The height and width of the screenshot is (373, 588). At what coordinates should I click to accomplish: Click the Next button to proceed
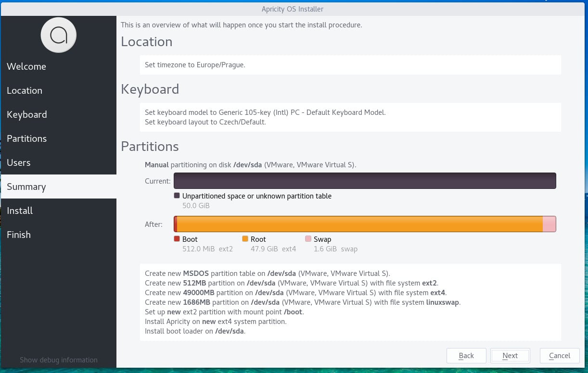click(x=510, y=356)
